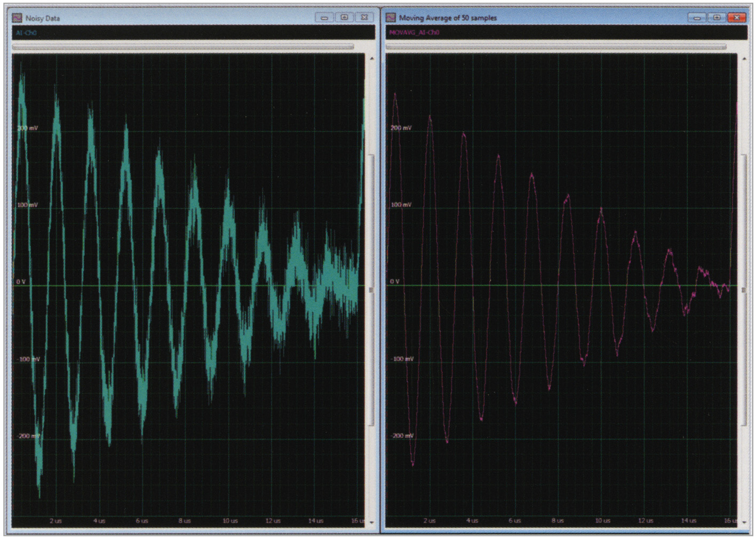Click the 12 us label in Noisy Data
The width and height of the screenshot is (756, 539).
(x=273, y=520)
